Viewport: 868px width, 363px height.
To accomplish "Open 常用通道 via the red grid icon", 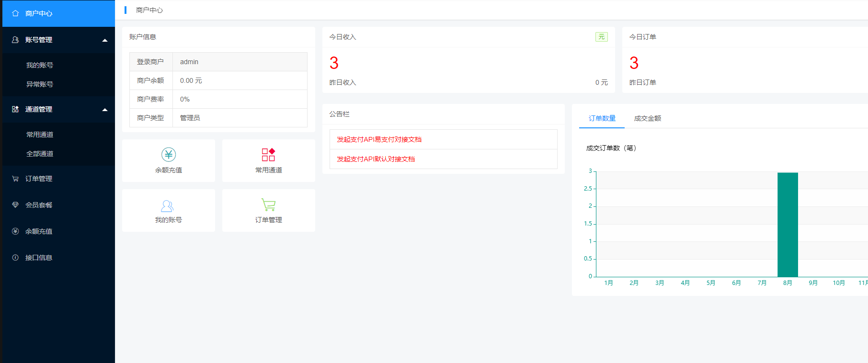I will pos(268,155).
